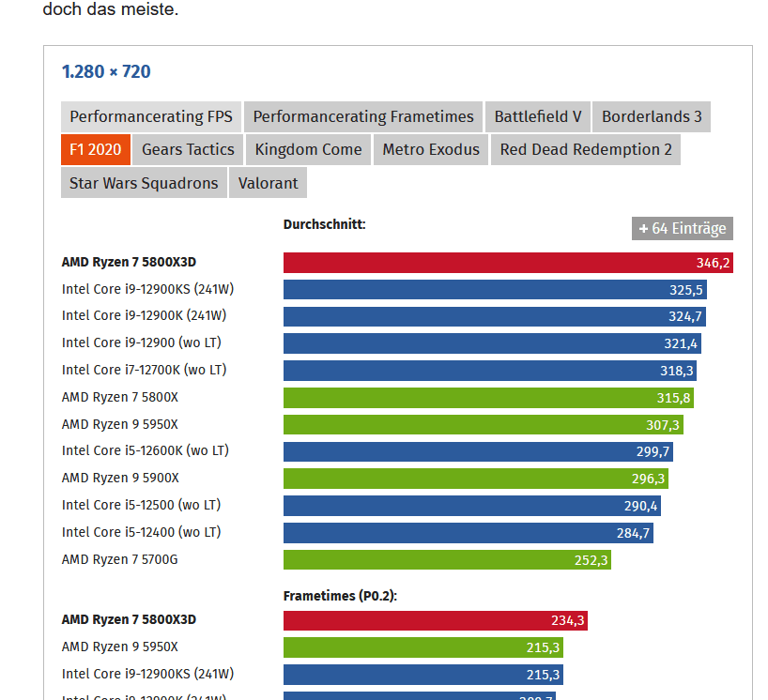
Task: Click the red 346,2 bar of Ryzen 7 5800X3D
Action: (508, 263)
